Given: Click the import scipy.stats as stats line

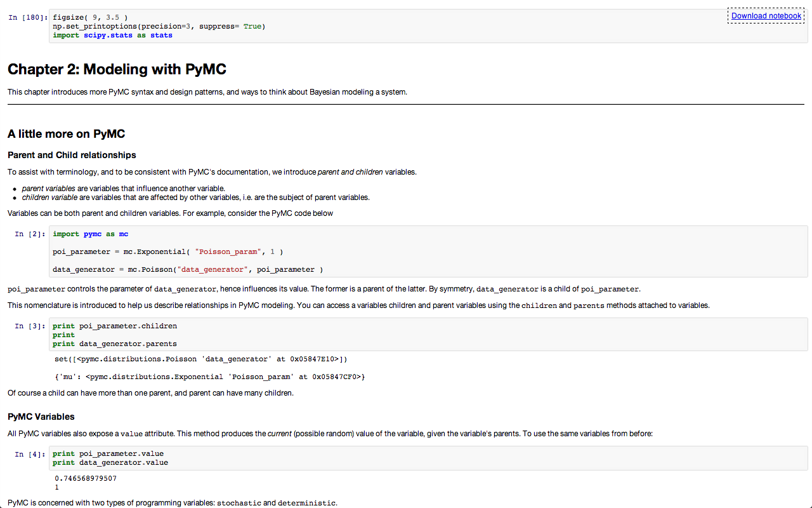Looking at the screenshot, I should 112,36.
